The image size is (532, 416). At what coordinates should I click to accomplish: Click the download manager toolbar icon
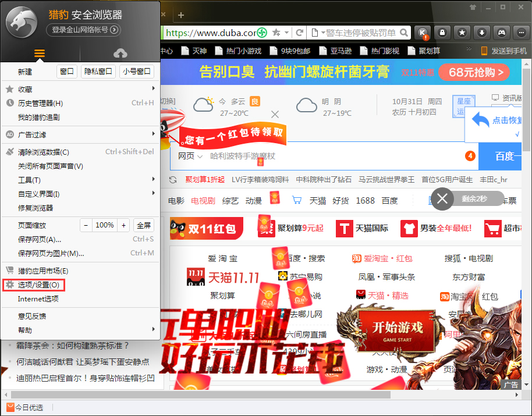coord(481,32)
